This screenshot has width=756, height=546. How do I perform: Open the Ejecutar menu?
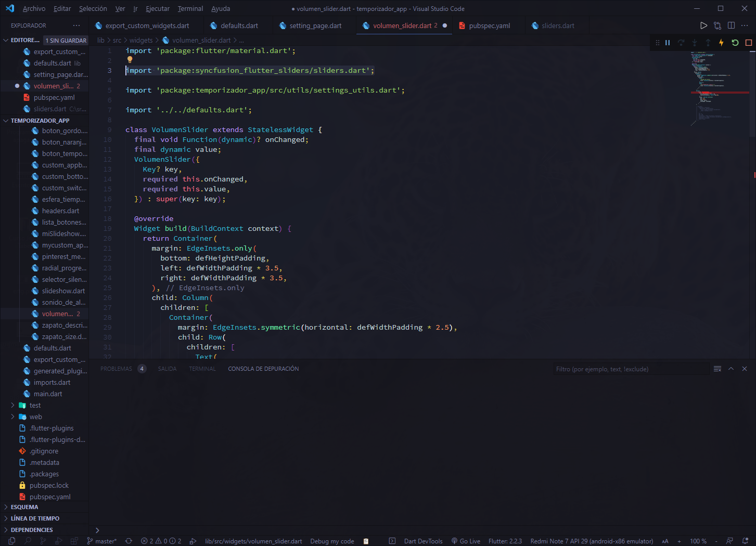[158, 9]
